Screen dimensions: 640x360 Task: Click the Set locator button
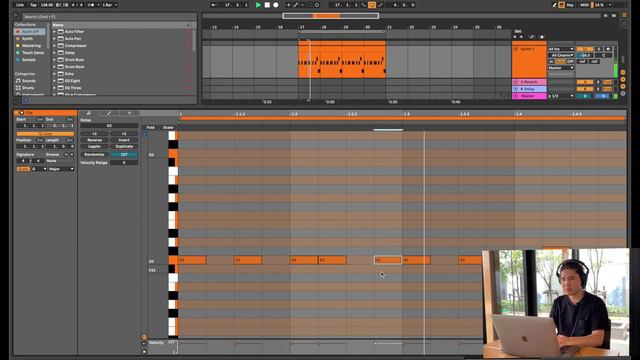518,31
